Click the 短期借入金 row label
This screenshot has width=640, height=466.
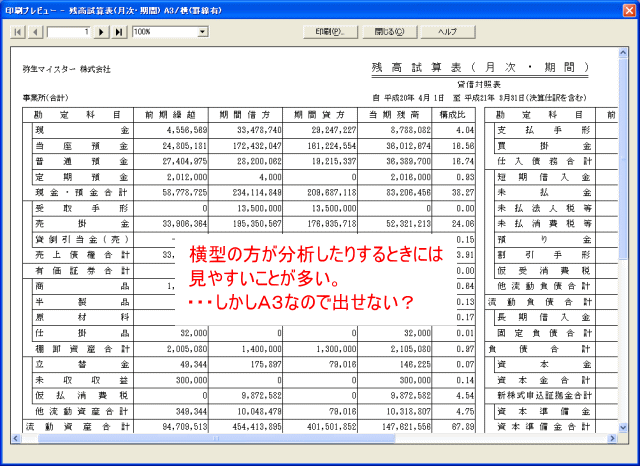pyautogui.click(x=544, y=177)
